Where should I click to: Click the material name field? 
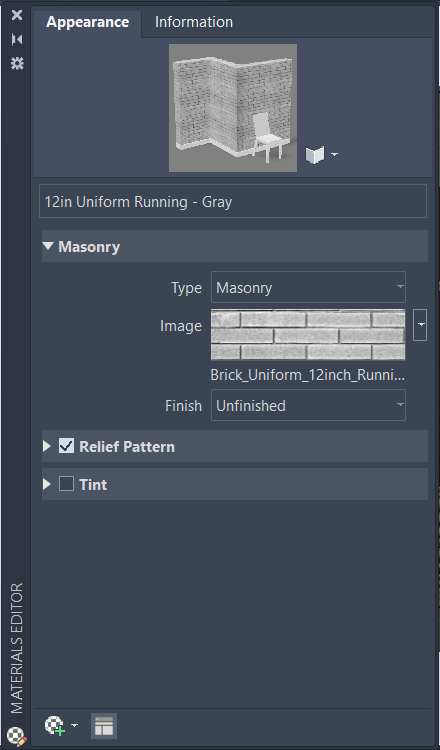[x=233, y=201]
